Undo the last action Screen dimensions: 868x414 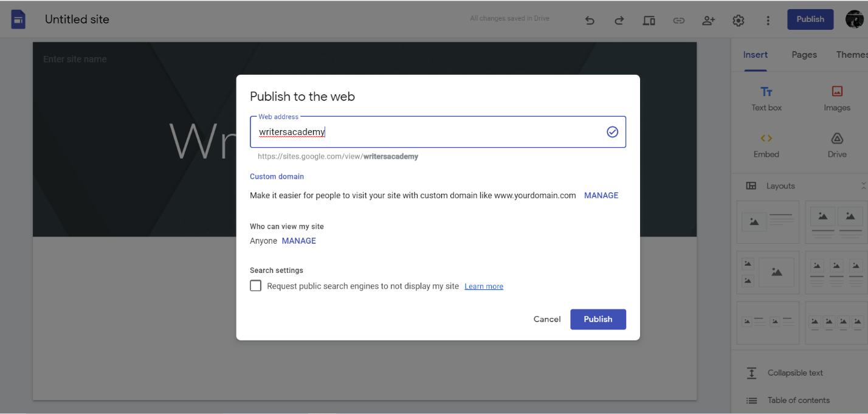[x=590, y=20]
